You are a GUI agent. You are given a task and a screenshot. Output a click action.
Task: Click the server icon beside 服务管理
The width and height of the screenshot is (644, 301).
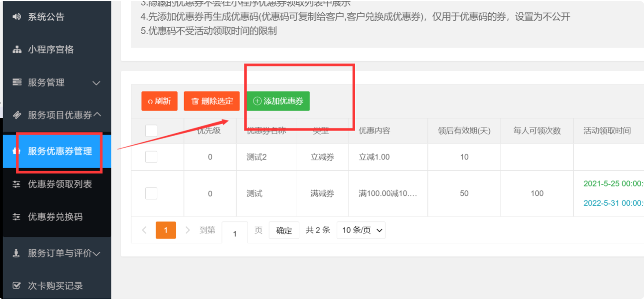click(x=17, y=82)
